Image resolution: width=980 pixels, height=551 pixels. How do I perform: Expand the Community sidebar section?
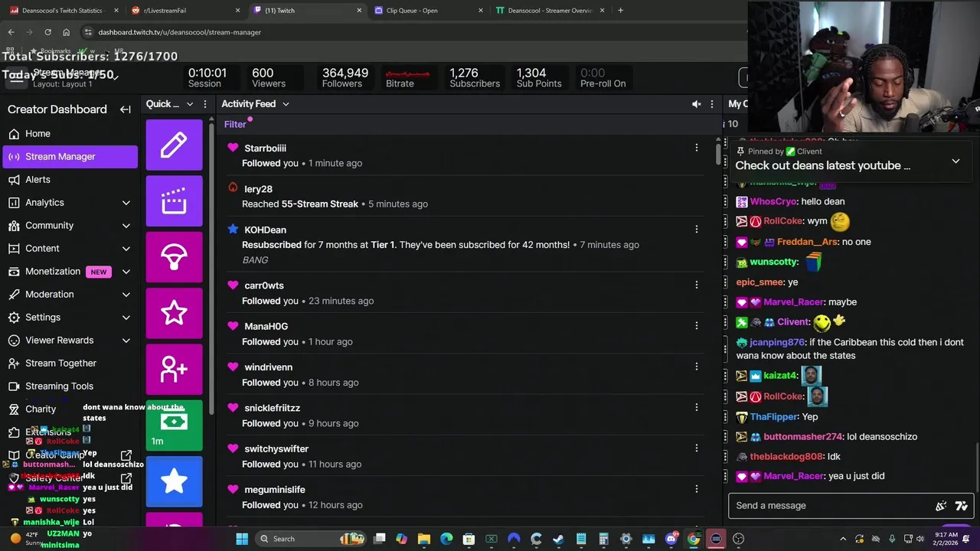click(126, 226)
